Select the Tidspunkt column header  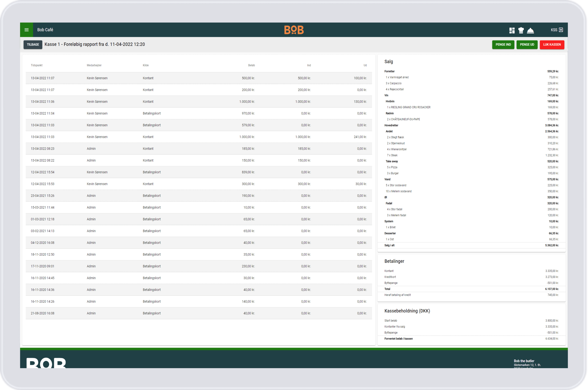(37, 65)
